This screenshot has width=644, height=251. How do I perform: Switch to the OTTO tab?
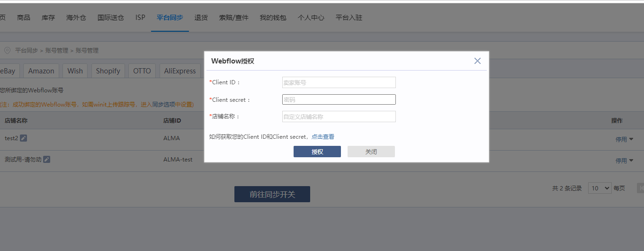coord(142,71)
